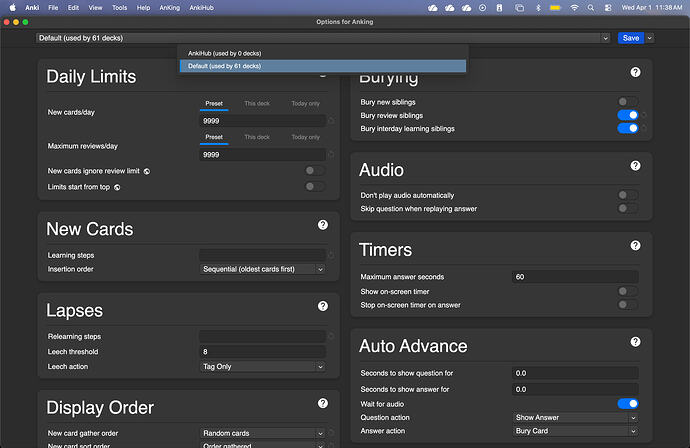Open Spotlight search in the menu bar
Image resolution: width=690 pixels, height=448 pixels.
tap(591, 7)
